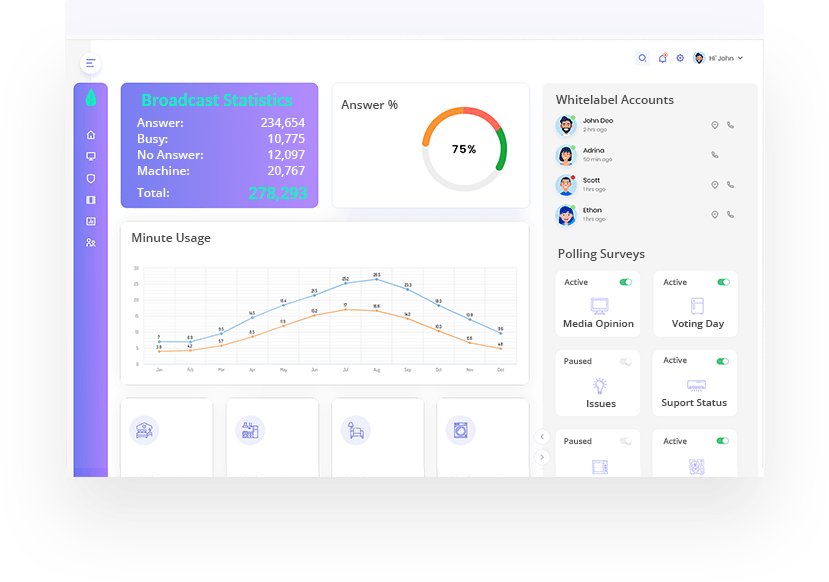The width and height of the screenshot is (829, 582).
Task: Open notifications bell icon
Action: [662, 58]
